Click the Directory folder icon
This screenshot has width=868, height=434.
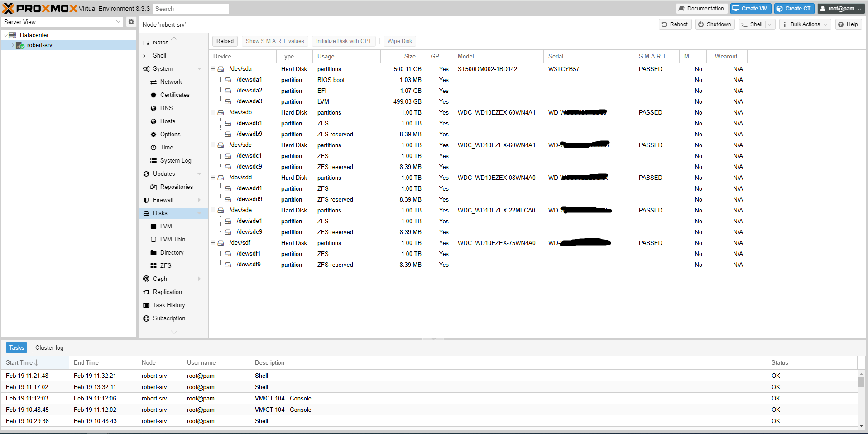coord(153,253)
